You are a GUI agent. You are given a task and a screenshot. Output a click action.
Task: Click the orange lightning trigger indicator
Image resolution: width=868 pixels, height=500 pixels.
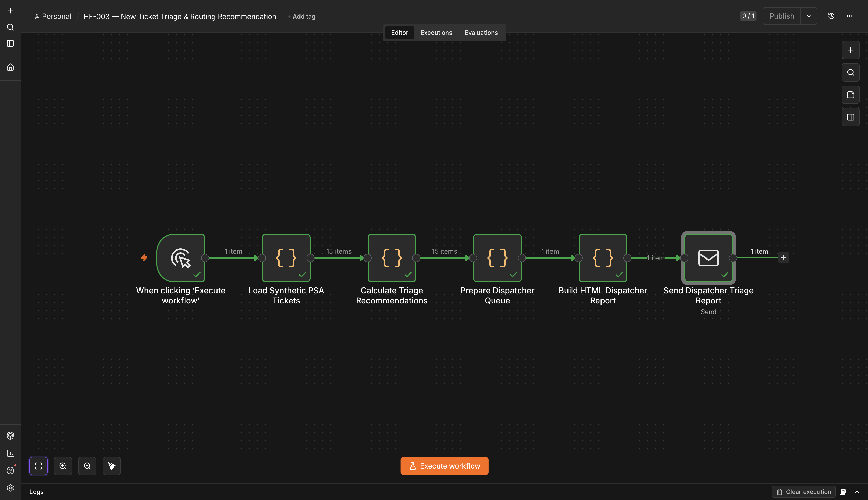point(144,257)
